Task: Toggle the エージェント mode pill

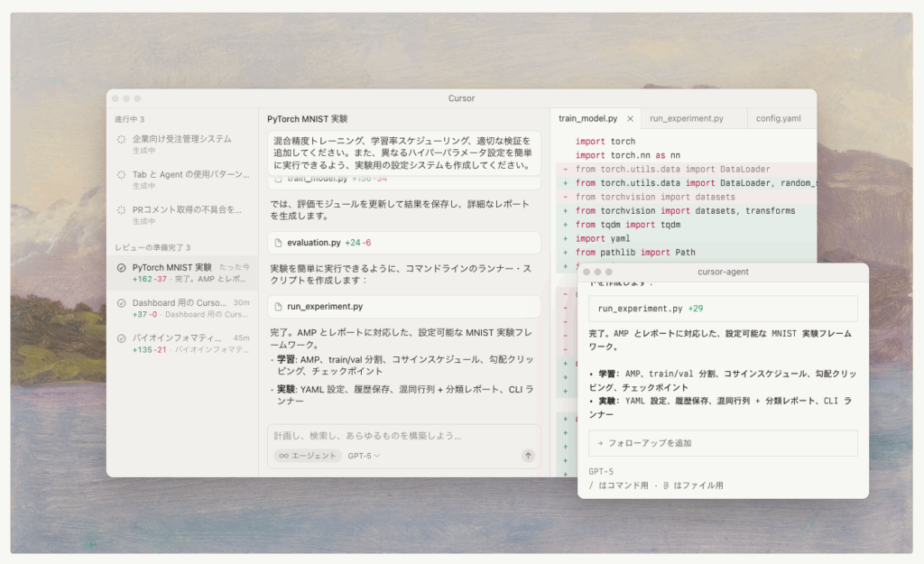Action: coord(307,456)
